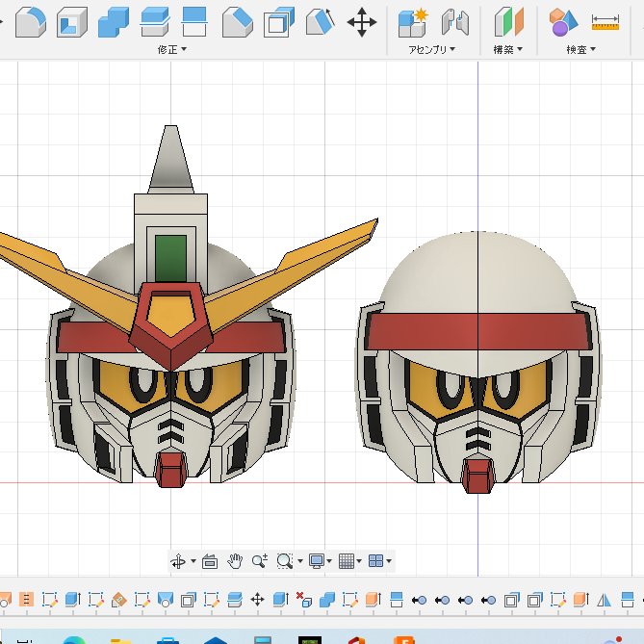
Task: Select the Shell tool icon
Action: coord(72,22)
